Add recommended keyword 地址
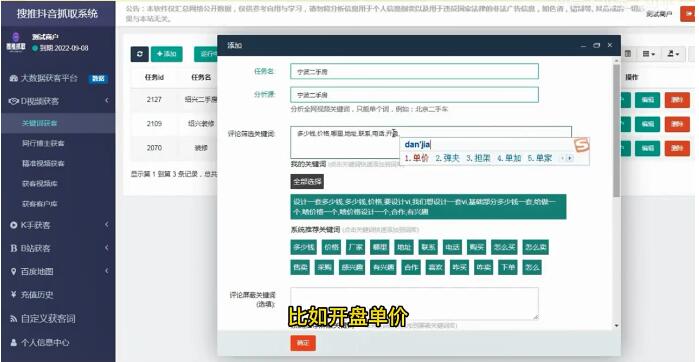 (x=404, y=247)
